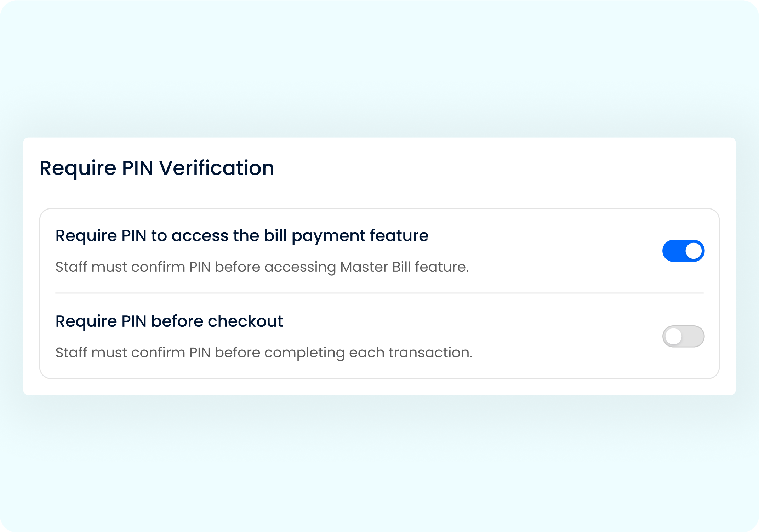Select the 'Require PIN to access the bill payment feature' label

[241, 236]
